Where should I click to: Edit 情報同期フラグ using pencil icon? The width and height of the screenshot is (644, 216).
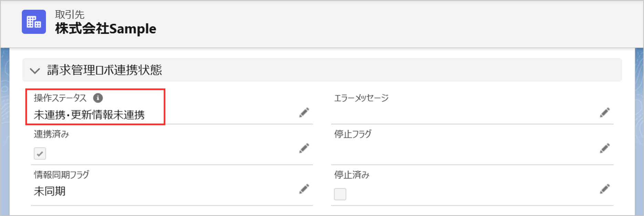(x=304, y=189)
